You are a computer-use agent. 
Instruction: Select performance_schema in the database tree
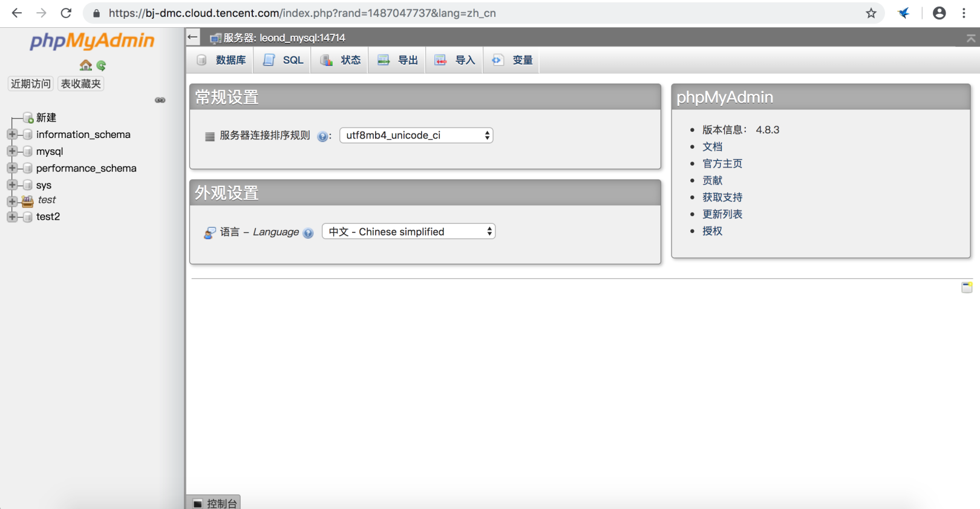click(87, 168)
